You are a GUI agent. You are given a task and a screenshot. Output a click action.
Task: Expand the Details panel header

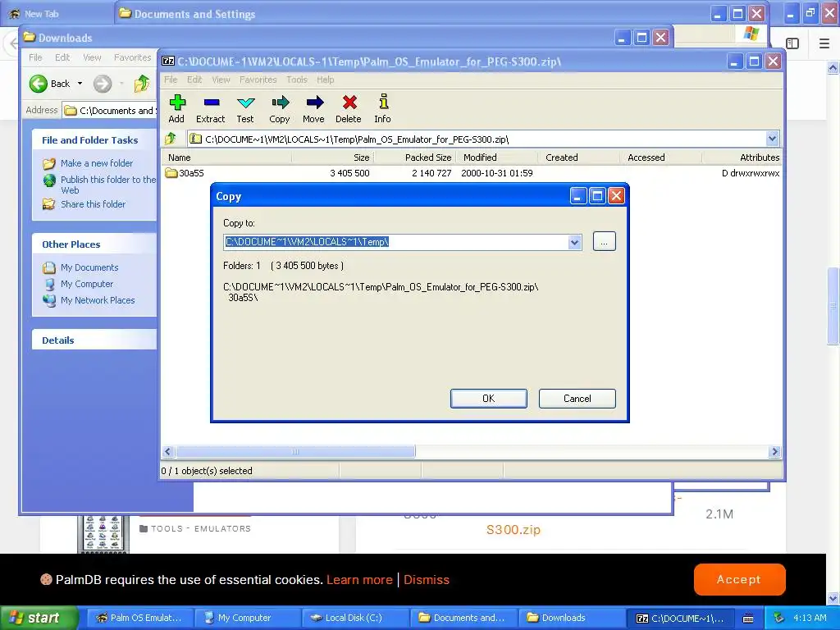(94, 340)
